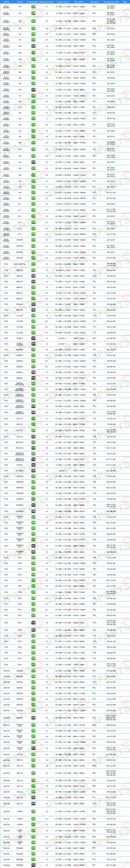This screenshot has height=868, width=130.
Task: Click the petrol icon in Alfa Romeo 146 1.4 row
Action: (x=33, y=53)
